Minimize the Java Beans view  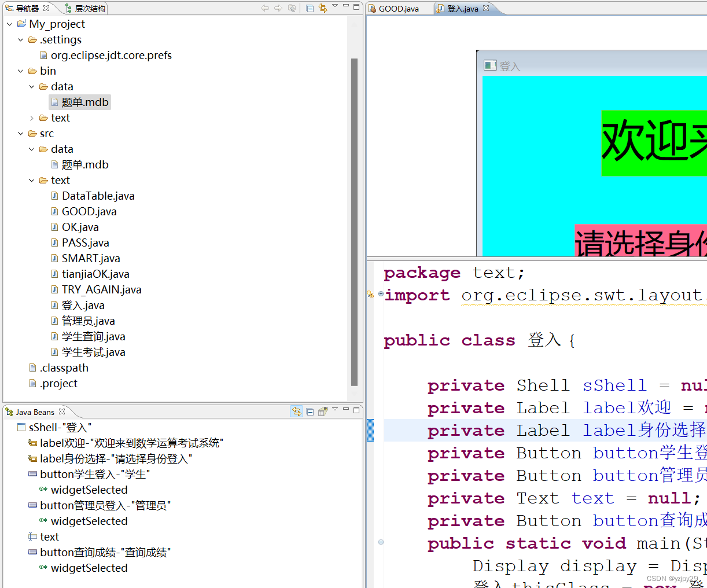(x=345, y=411)
